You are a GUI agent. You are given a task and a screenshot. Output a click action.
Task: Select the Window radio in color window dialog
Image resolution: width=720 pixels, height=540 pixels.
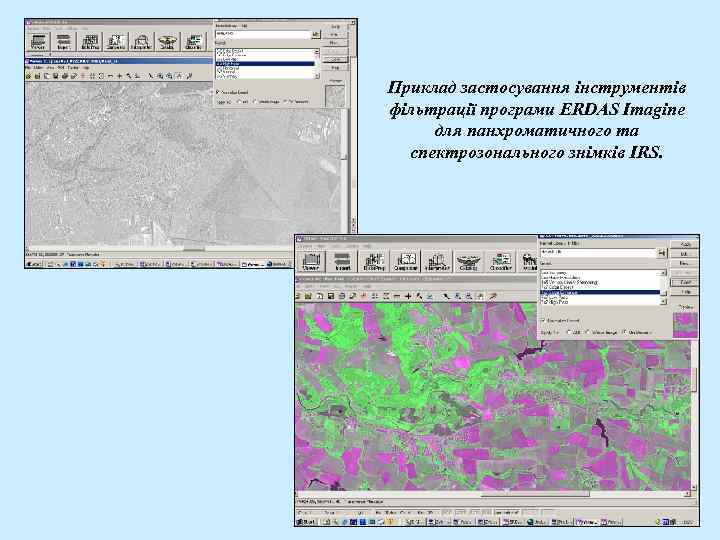point(624,332)
